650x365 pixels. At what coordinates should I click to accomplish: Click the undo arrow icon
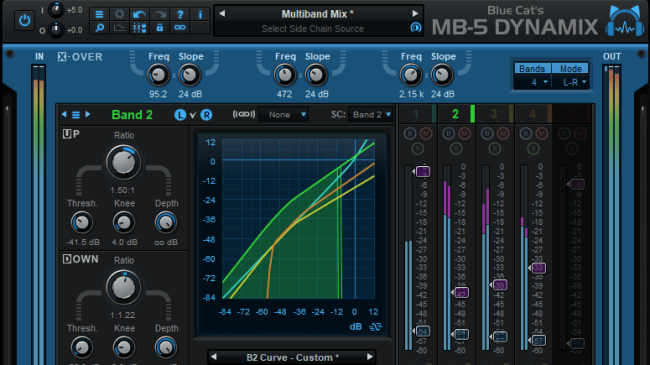point(139,15)
